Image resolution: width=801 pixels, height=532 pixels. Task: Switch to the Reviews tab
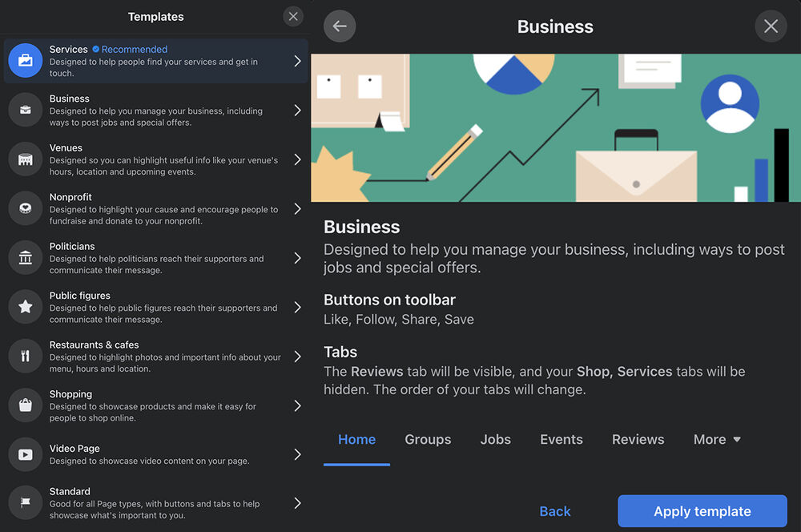pos(638,440)
